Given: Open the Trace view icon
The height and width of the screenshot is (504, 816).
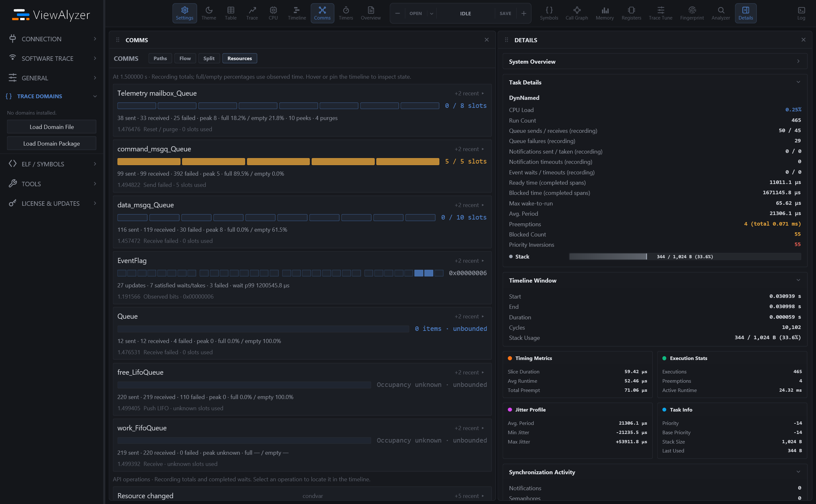Looking at the screenshot, I should (x=252, y=13).
